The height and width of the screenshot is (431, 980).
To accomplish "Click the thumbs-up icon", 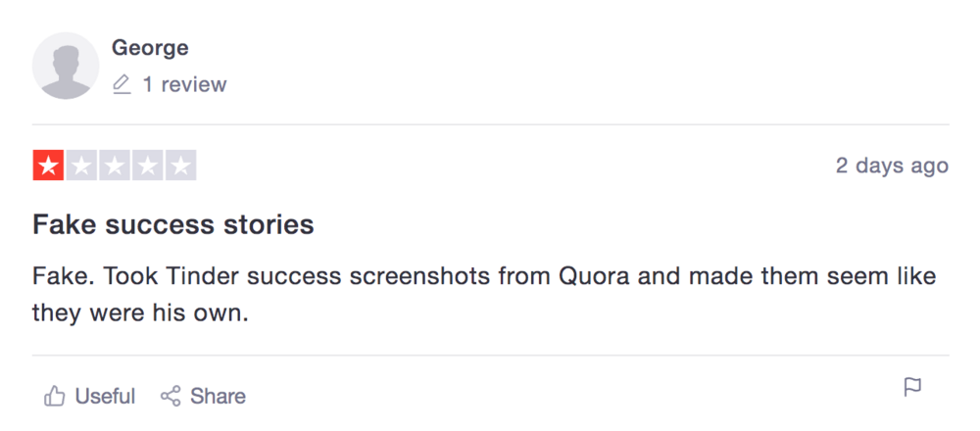I will (54, 396).
